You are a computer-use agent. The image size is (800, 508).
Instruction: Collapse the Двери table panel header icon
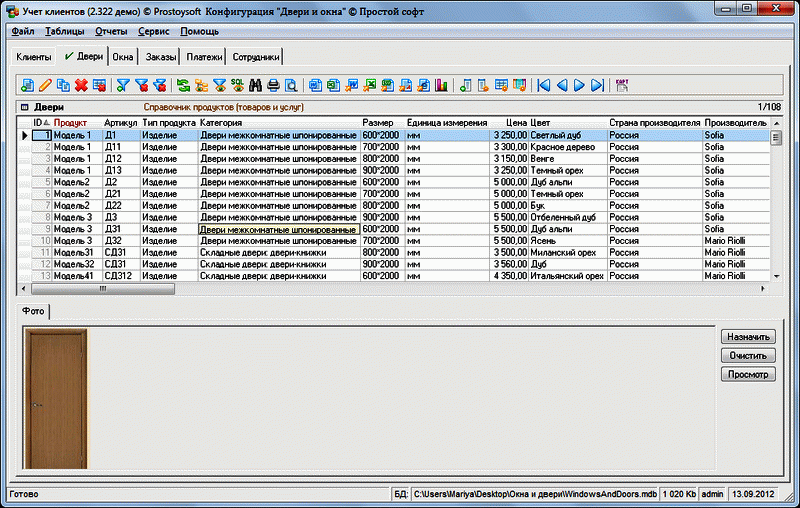23,106
